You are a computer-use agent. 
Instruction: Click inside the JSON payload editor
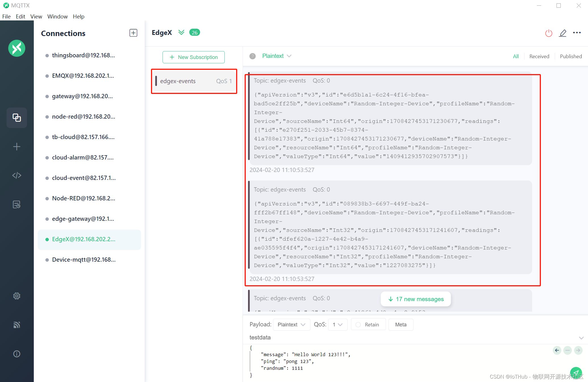coord(397,362)
